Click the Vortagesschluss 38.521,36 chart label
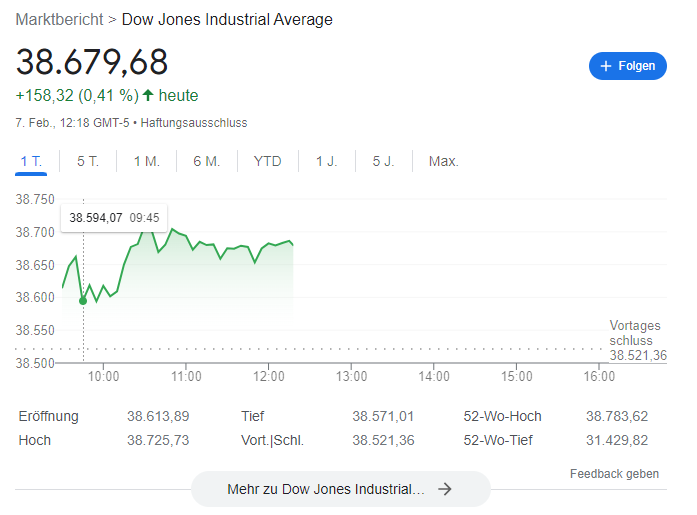 [x=638, y=340]
